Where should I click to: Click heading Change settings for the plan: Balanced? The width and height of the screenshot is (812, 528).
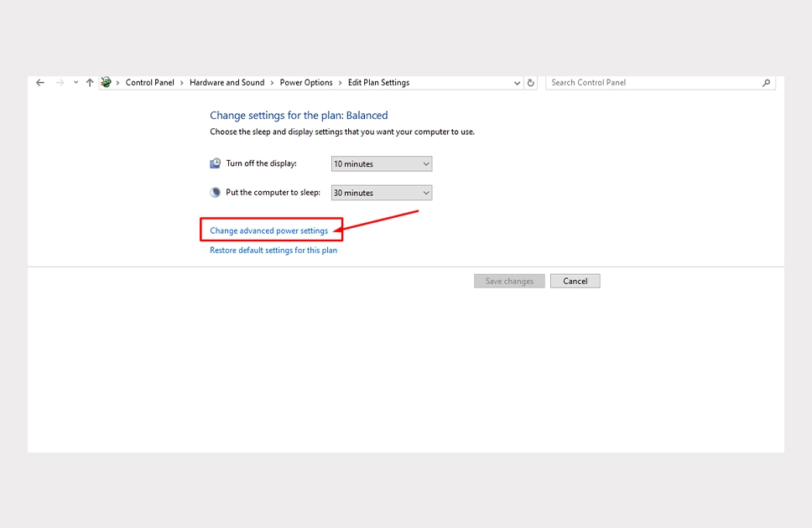pos(299,116)
